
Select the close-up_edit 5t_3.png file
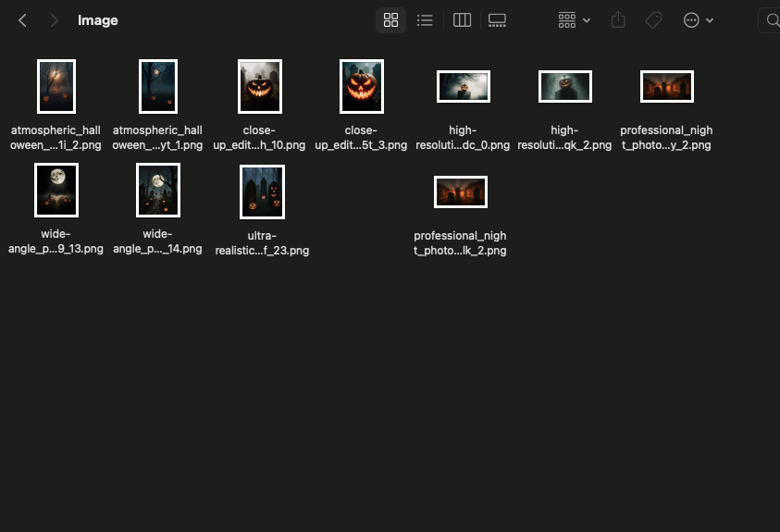(361, 86)
